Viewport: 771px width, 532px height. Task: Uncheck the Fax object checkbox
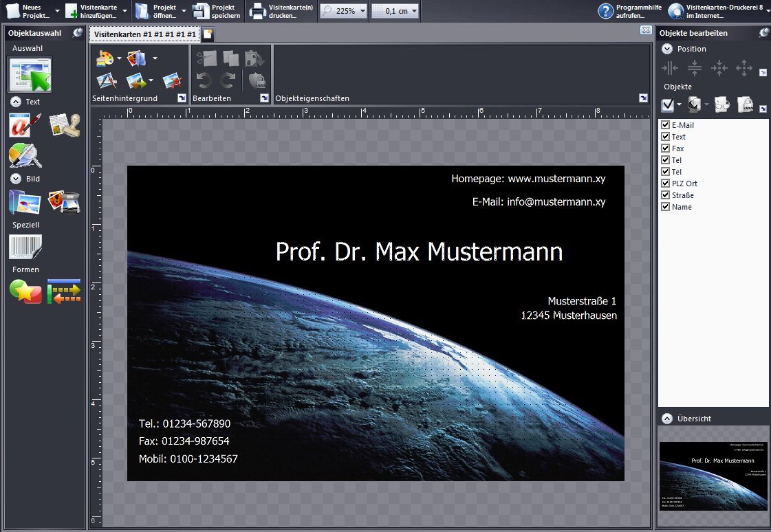(x=665, y=148)
